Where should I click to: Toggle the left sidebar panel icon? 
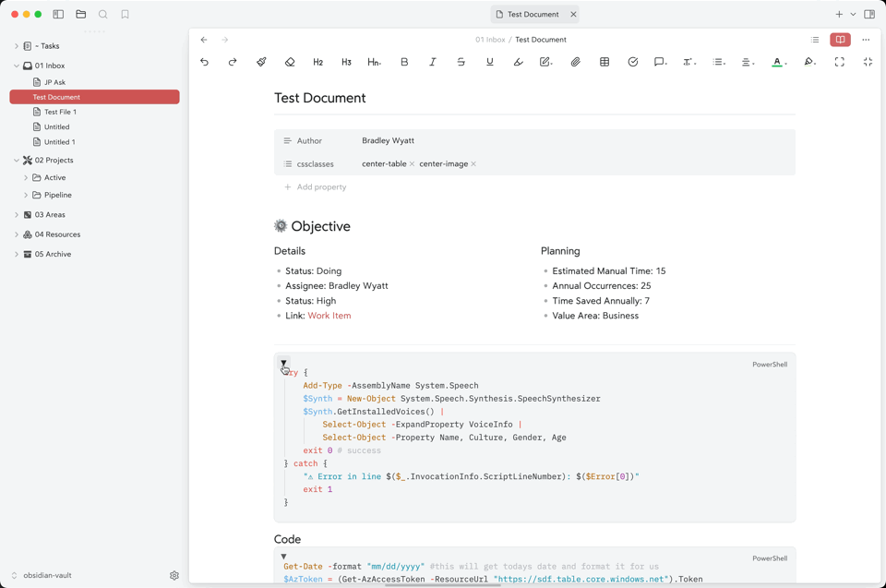[x=58, y=14]
